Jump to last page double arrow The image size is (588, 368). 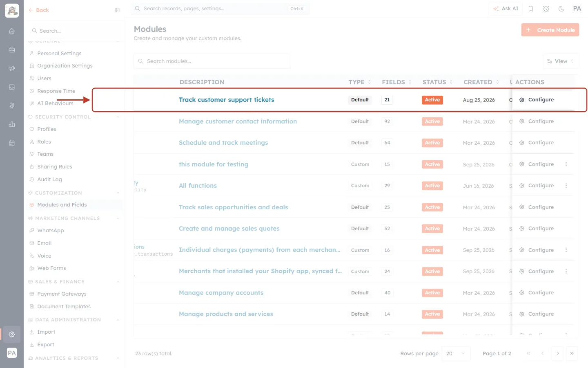(572, 353)
